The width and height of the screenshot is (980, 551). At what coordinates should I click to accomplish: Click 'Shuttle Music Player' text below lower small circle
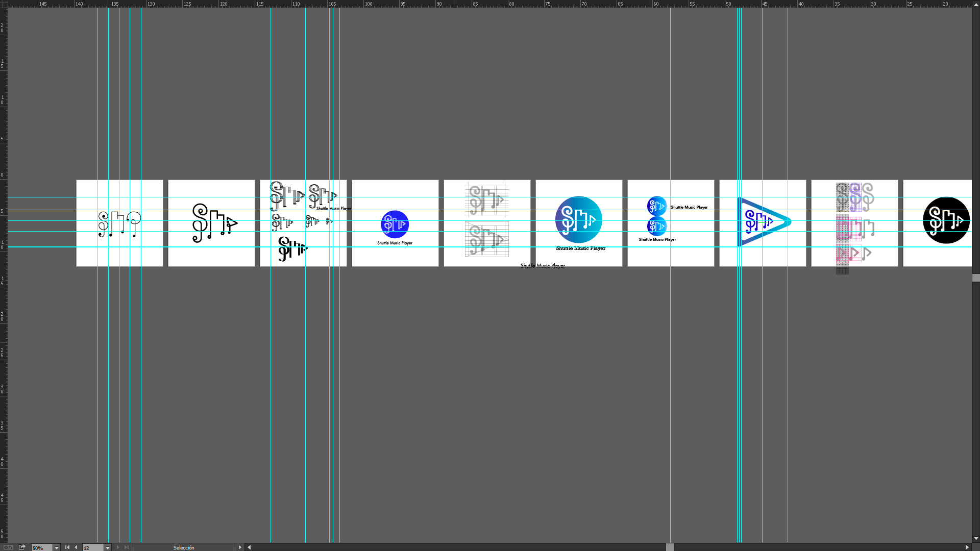(x=657, y=239)
